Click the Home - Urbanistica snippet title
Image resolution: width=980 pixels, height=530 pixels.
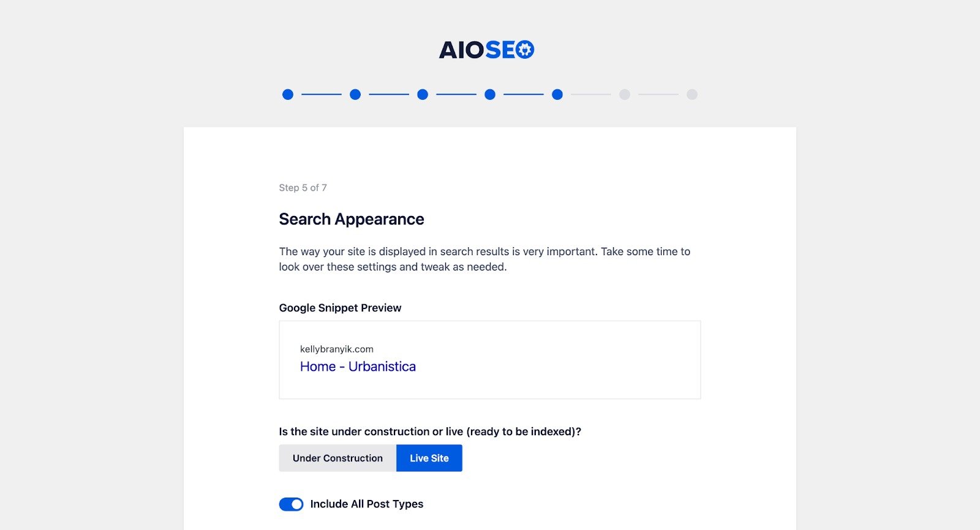click(358, 367)
